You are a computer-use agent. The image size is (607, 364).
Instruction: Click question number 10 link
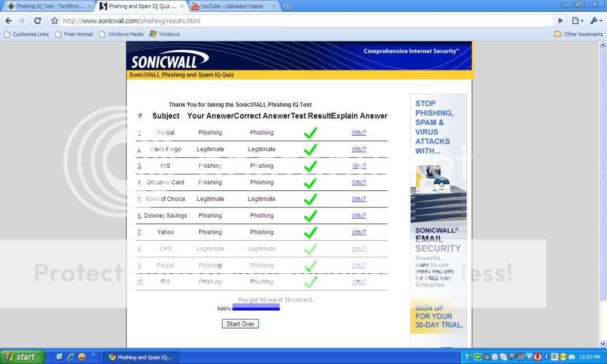click(140, 282)
